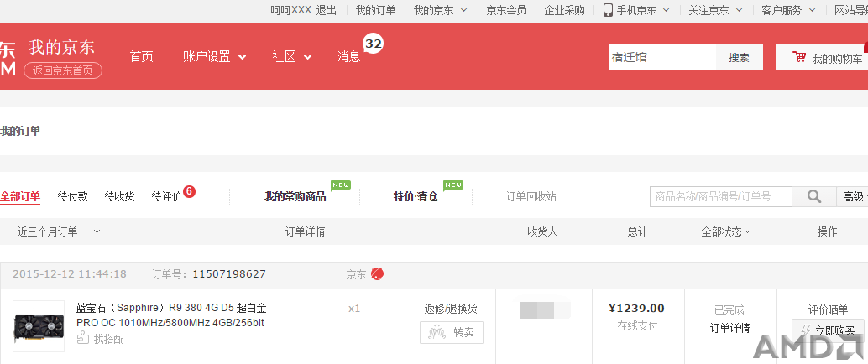Click the red JD badge next to 京东 seller
Viewport: 868px width, 364px height.
pyautogui.click(x=378, y=273)
